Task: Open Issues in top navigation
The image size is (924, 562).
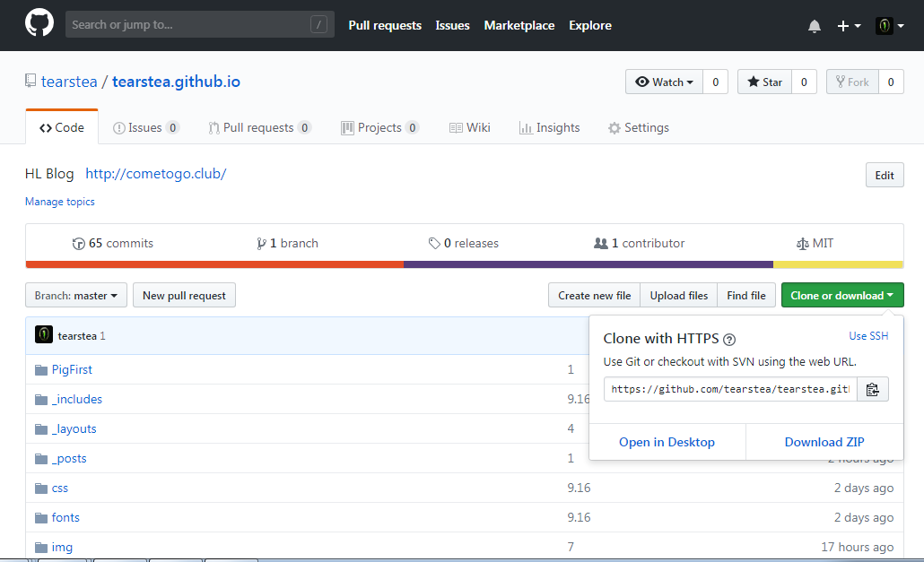Action: point(452,25)
